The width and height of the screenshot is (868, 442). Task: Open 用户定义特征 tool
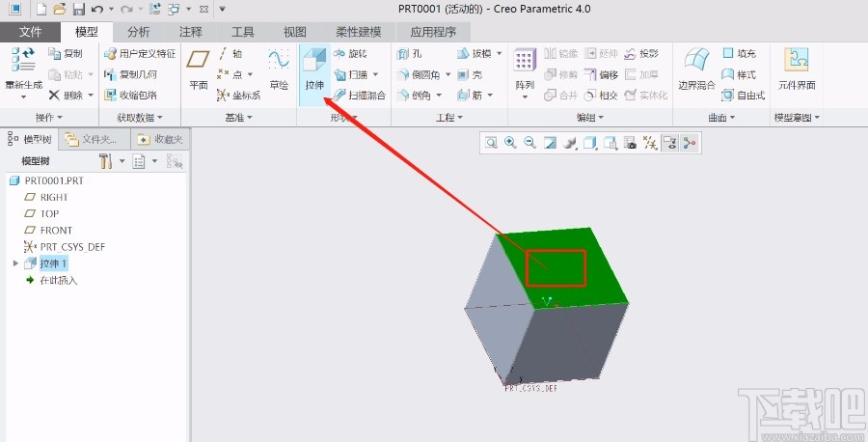(x=140, y=54)
